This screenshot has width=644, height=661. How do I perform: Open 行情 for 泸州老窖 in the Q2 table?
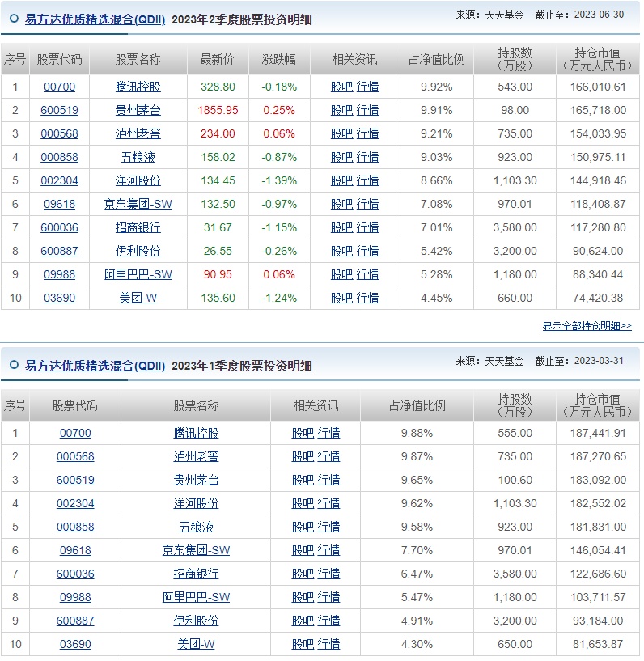(368, 133)
